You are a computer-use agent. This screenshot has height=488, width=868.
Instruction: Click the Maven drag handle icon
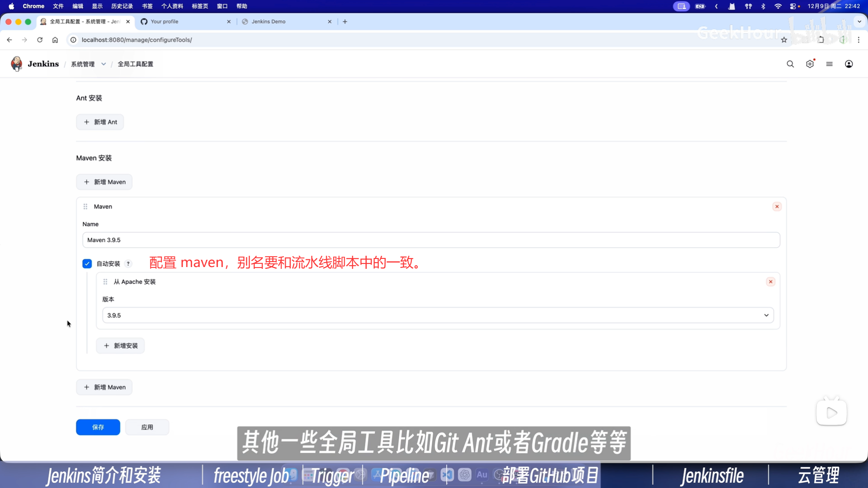coord(85,206)
